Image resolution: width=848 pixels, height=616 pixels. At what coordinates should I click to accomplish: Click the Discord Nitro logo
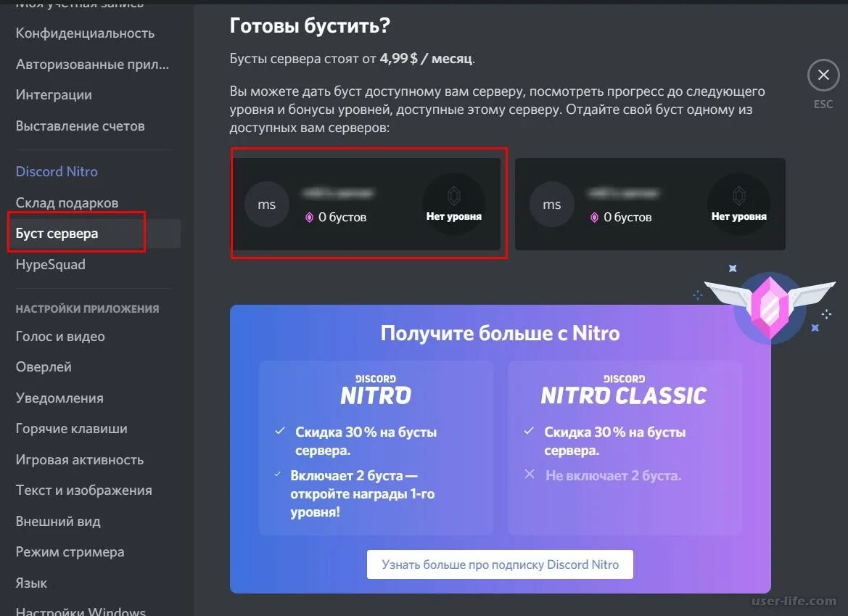(376, 390)
